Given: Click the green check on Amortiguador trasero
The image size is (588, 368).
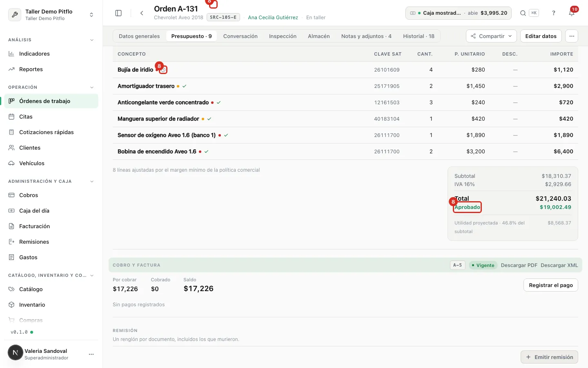Looking at the screenshot, I should (184, 86).
